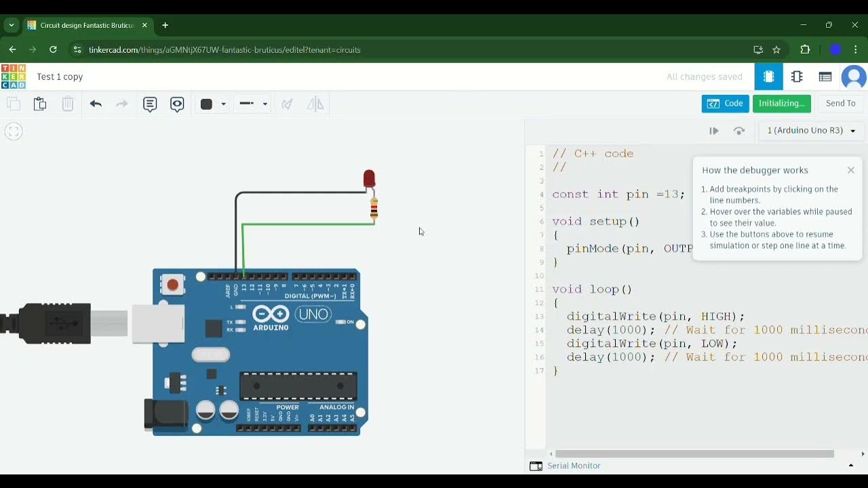Add breakpoint on line number 13

[x=540, y=317]
